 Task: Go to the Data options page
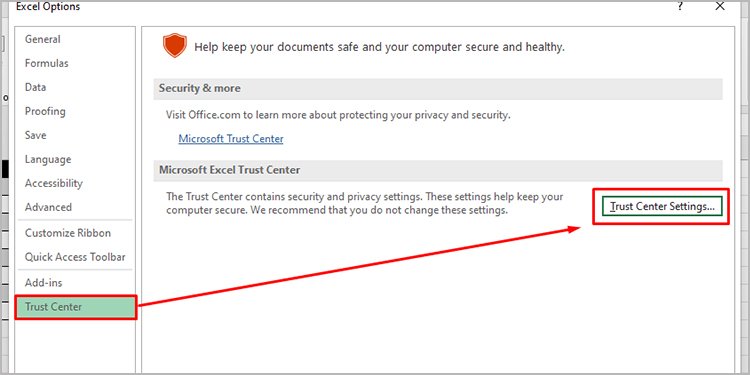35,87
